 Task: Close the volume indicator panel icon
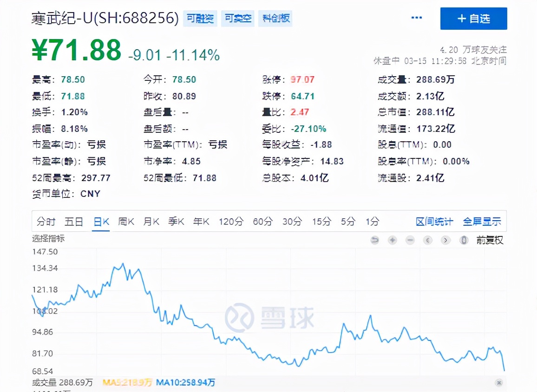click(x=499, y=382)
